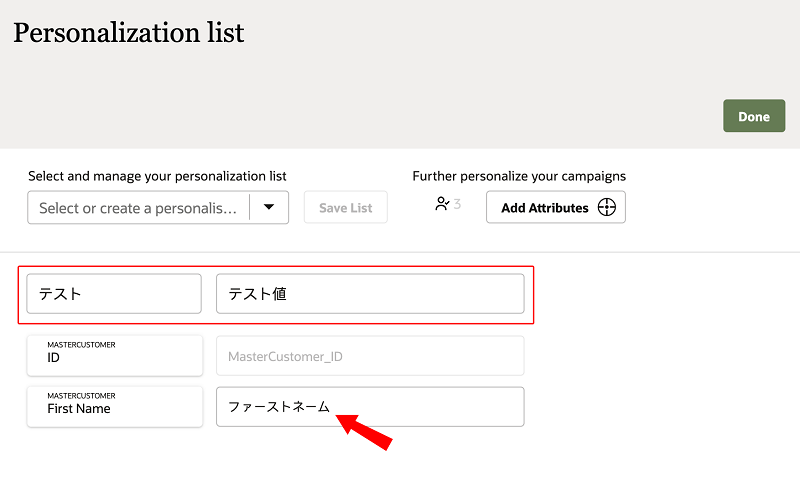The image size is (800, 486).
Task: Select the MasterCustomer First Name attribute box
Action: (x=114, y=407)
